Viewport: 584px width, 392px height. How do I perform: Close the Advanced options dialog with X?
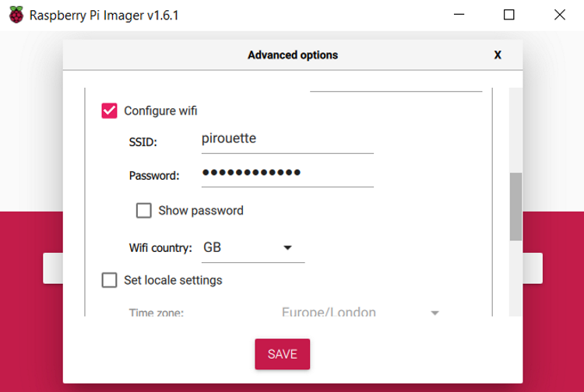498,55
